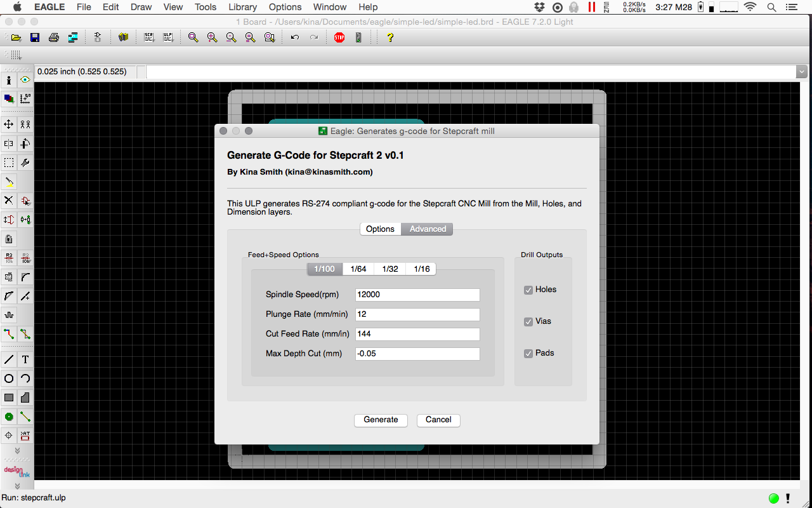The height and width of the screenshot is (508, 812).
Task: Open the Draw menu
Action: point(141,7)
